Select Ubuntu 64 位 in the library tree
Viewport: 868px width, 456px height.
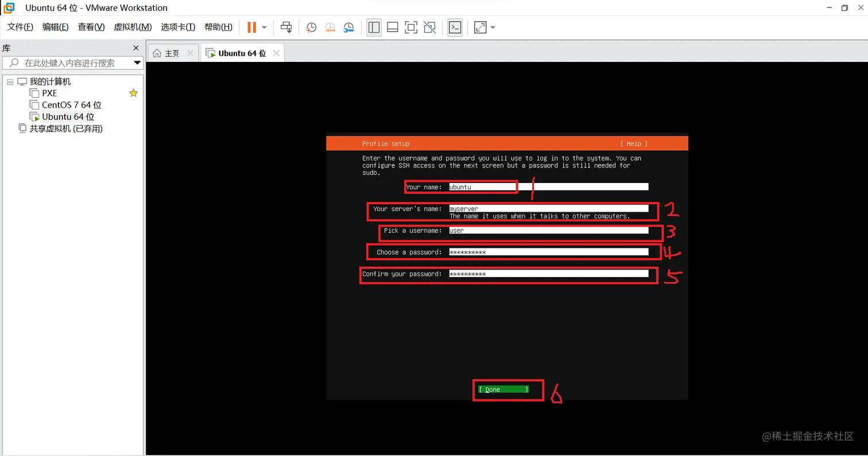point(68,116)
